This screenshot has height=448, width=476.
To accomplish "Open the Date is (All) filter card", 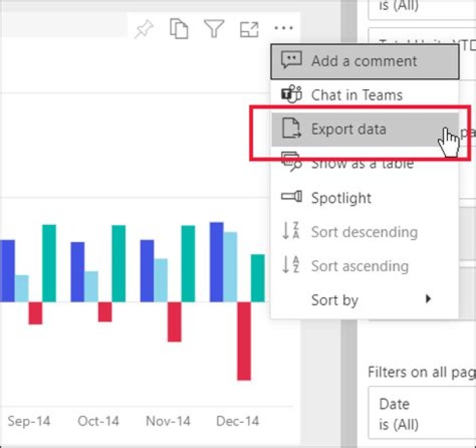I will (422, 413).
